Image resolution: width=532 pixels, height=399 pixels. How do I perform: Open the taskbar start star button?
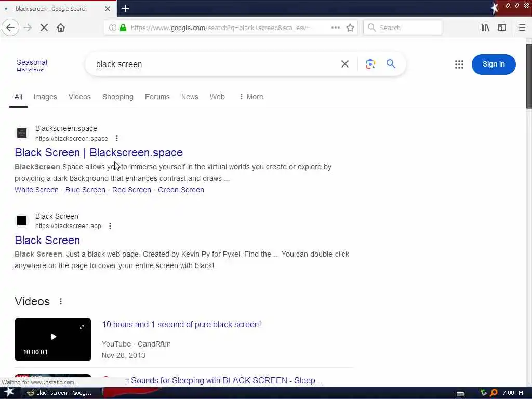pyautogui.click(x=8, y=392)
